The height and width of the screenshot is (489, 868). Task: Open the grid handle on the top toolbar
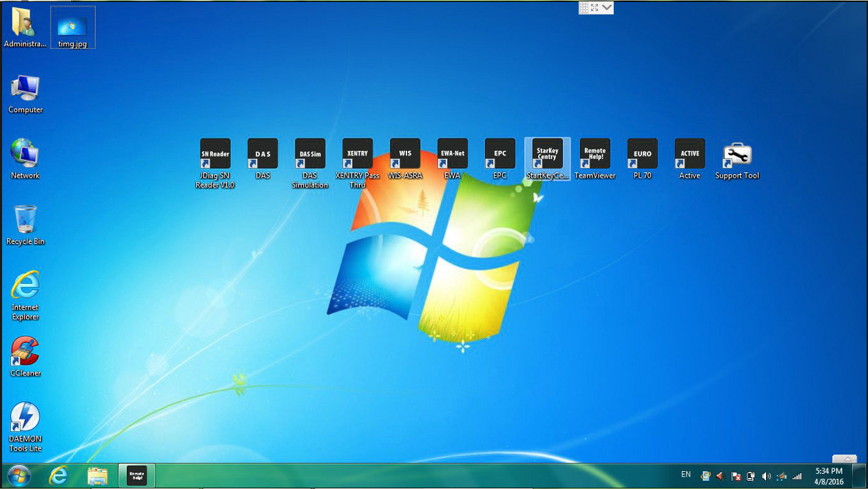(x=583, y=8)
